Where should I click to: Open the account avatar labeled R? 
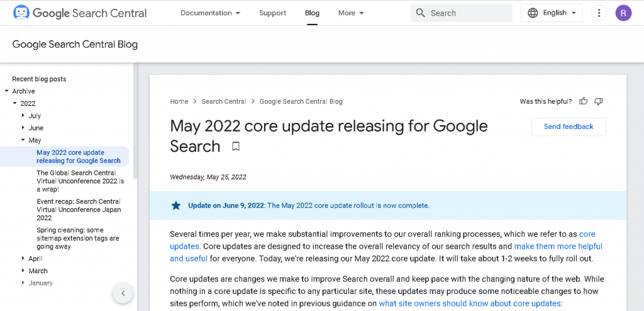[623, 13]
